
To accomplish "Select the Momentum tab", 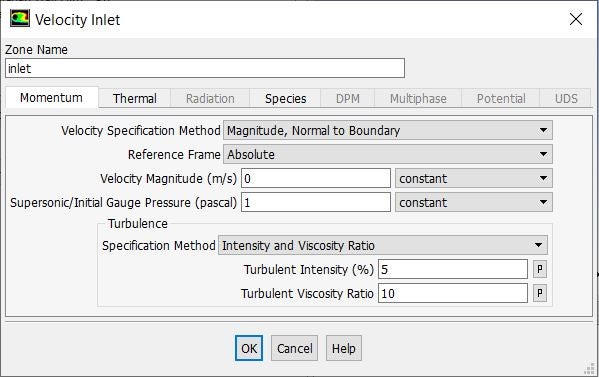I will click(x=52, y=97).
